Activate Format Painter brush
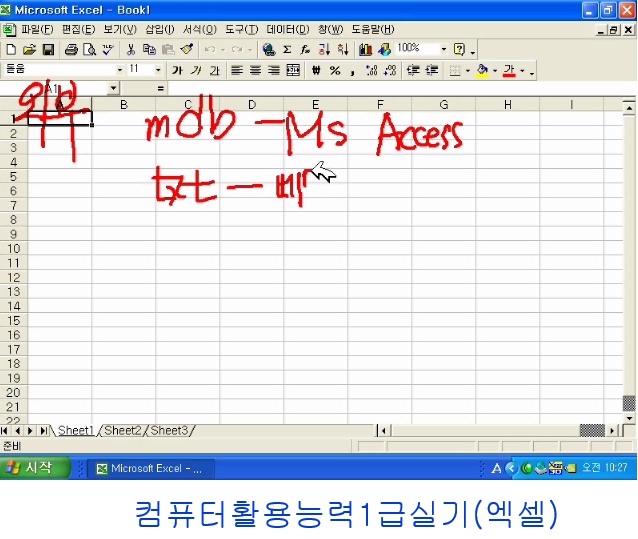 coord(187,50)
